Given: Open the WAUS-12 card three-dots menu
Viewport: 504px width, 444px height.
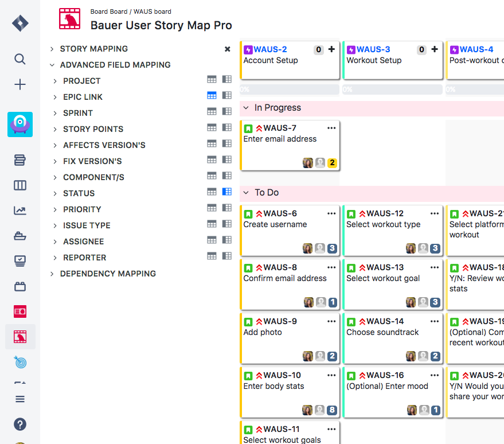Looking at the screenshot, I should (x=435, y=213).
